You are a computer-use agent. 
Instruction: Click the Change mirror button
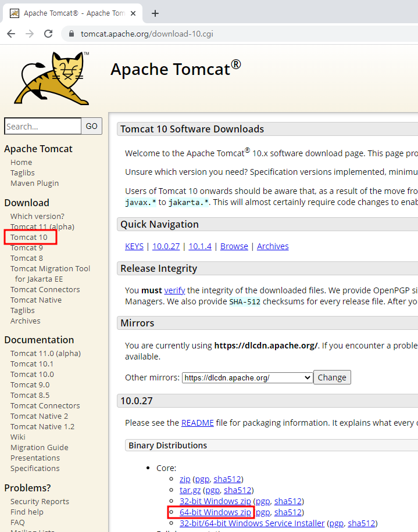(x=332, y=378)
